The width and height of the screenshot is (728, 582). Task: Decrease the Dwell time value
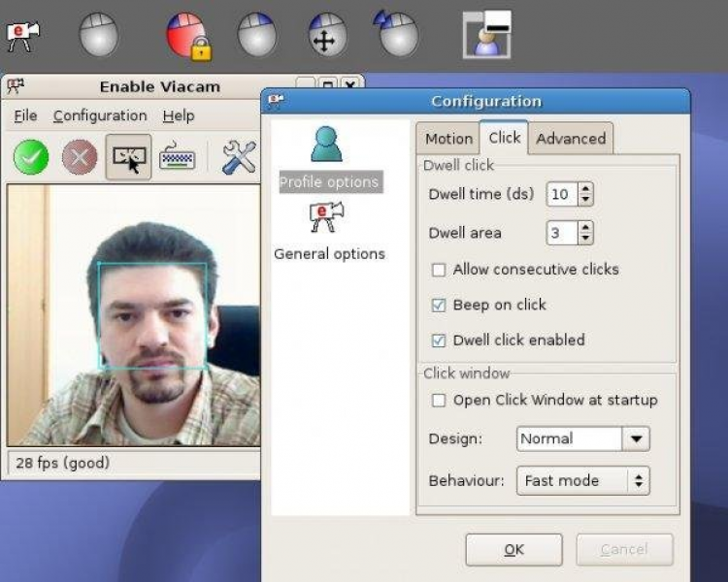pyautogui.click(x=586, y=200)
